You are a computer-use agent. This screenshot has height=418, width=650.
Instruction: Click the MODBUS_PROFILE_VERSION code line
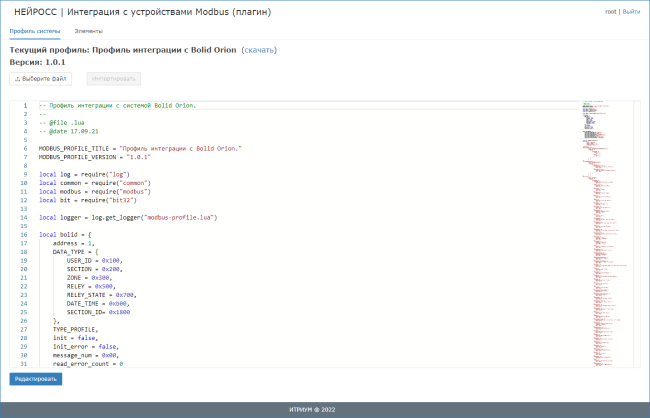click(95, 157)
